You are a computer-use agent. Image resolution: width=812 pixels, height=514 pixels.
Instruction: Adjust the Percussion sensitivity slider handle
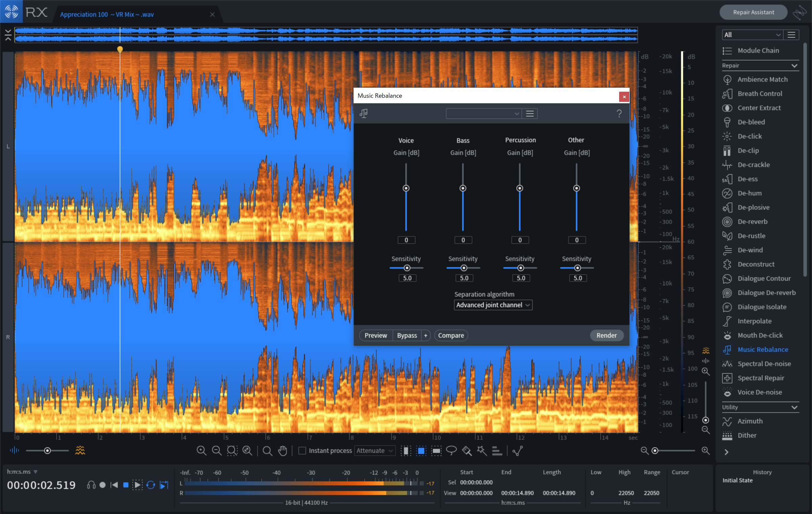pos(521,268)
